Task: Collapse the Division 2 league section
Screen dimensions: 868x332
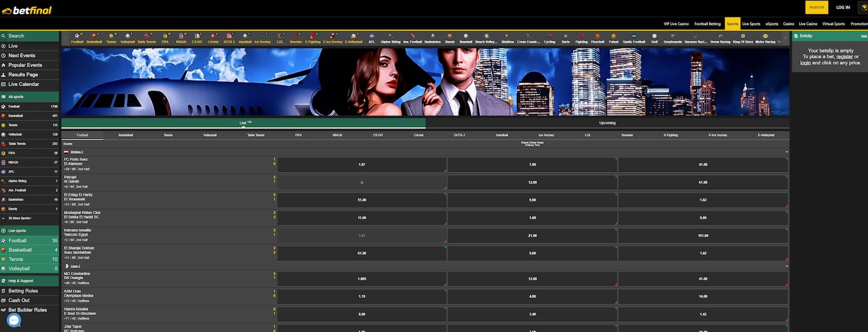Action: (x=786, y=152)
